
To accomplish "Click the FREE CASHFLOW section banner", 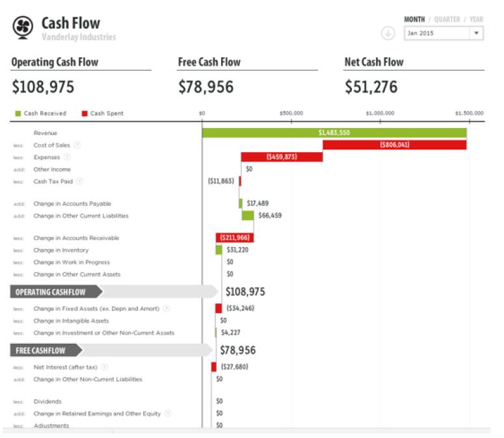I will coord(46,350).
